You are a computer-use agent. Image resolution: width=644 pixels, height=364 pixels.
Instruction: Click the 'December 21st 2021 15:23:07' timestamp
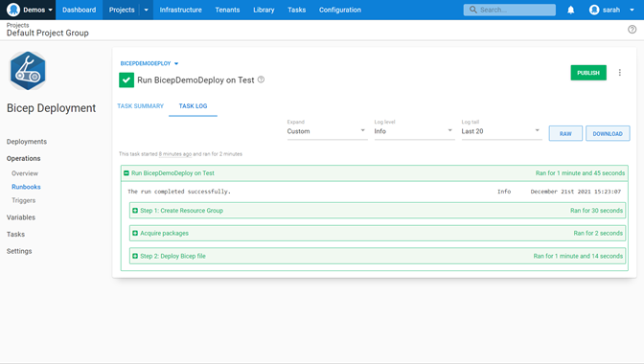point(575,192)
